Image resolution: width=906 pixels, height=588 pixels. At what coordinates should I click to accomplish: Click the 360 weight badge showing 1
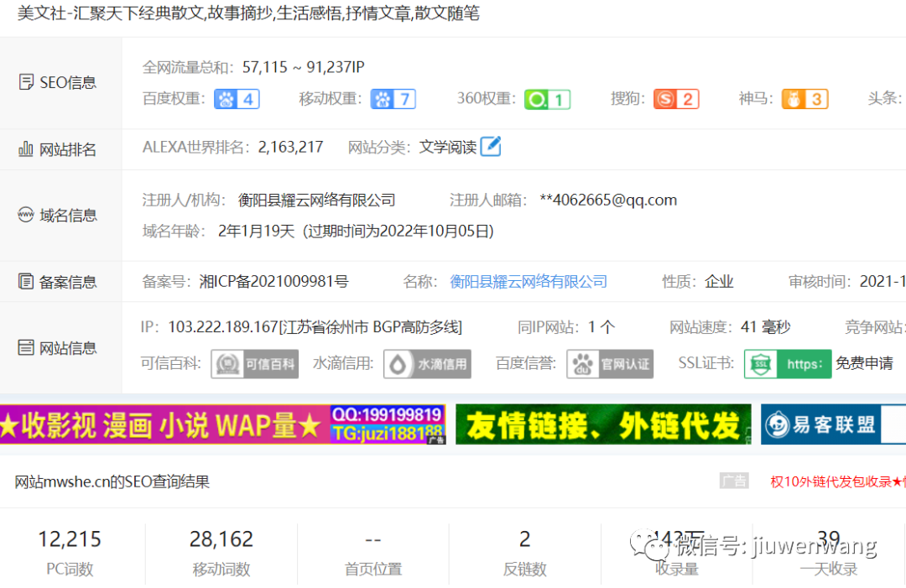coord(547,98)
